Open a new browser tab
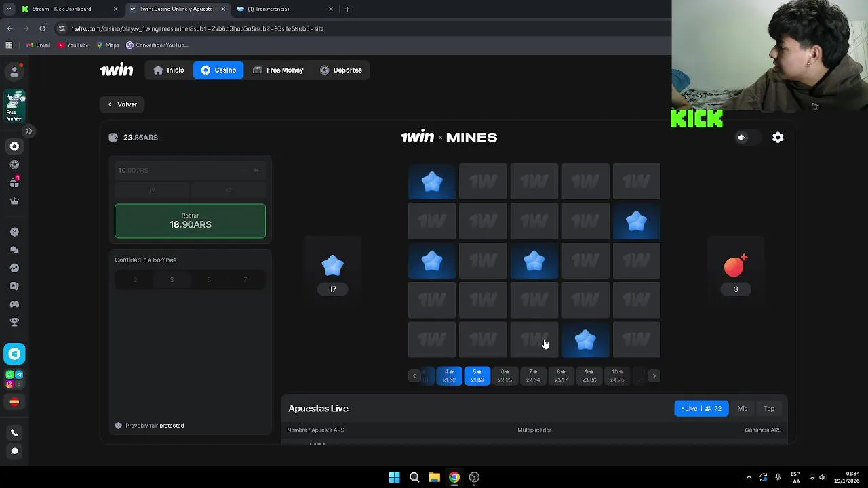868x488 pixels. click(347, 9)
